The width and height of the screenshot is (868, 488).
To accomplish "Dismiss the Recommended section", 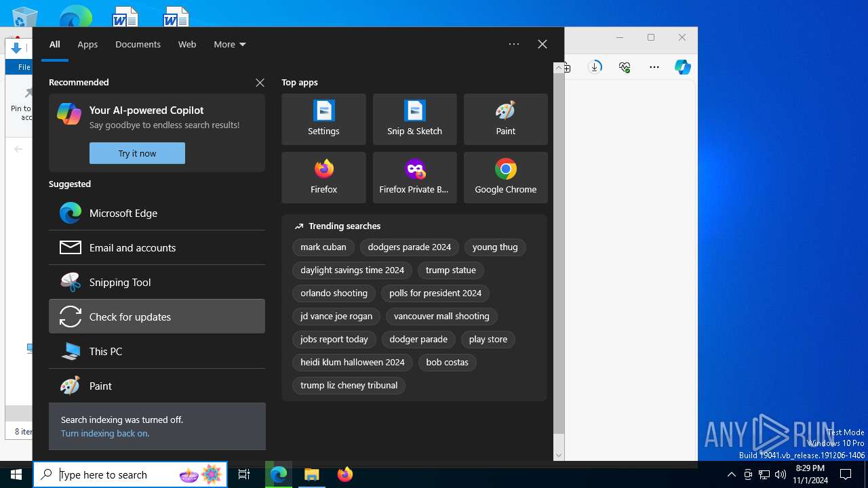I will coord(260,83).
